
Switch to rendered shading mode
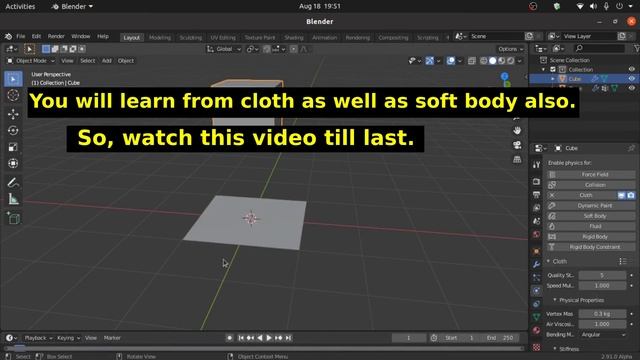coord(511,61)
